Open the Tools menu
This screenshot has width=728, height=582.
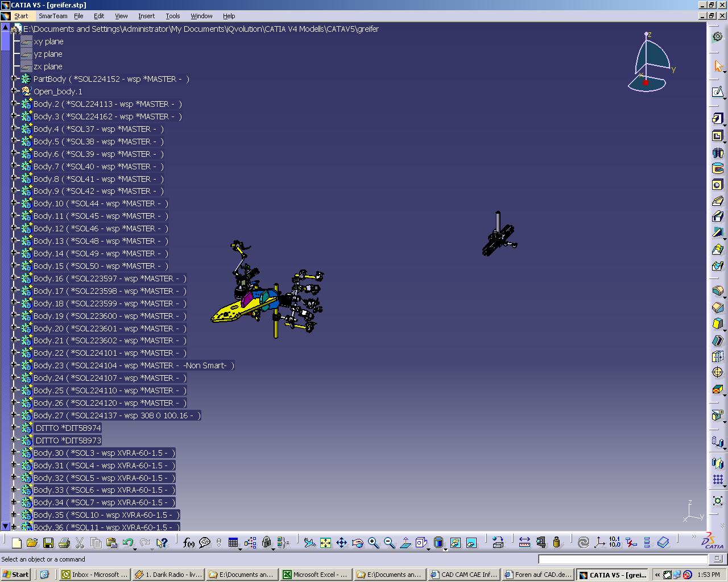[x=172, y=16]
